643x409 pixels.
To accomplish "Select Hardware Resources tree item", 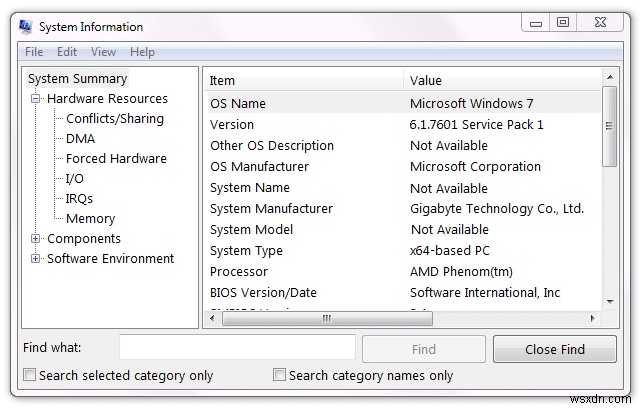I will tap(107, 99).
